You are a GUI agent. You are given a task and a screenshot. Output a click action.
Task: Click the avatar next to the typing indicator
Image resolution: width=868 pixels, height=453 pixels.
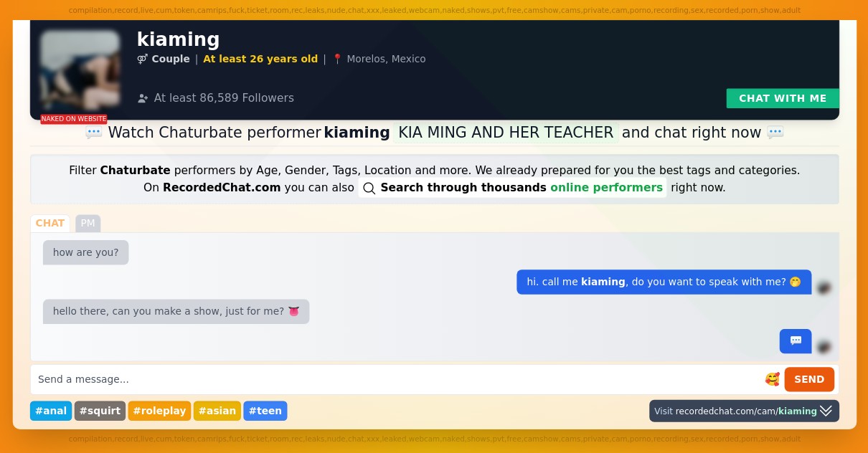[x=824, y=347]
